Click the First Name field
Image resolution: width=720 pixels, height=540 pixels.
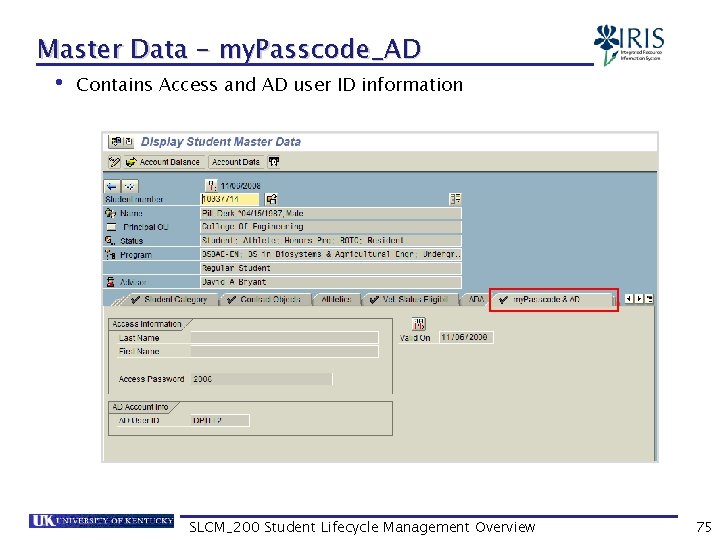pyautogui.click(x=284, y=351)
